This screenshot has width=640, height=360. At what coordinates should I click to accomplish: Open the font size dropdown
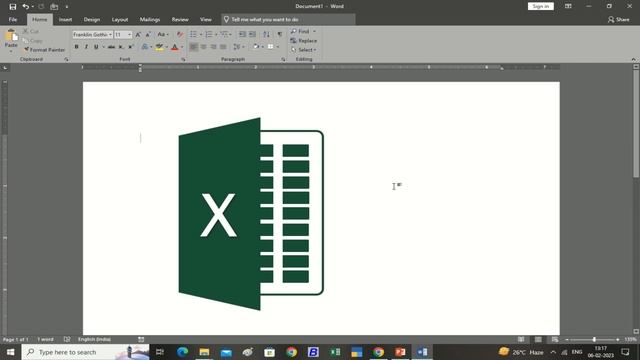pyautogui.click(x=130, y=35)
